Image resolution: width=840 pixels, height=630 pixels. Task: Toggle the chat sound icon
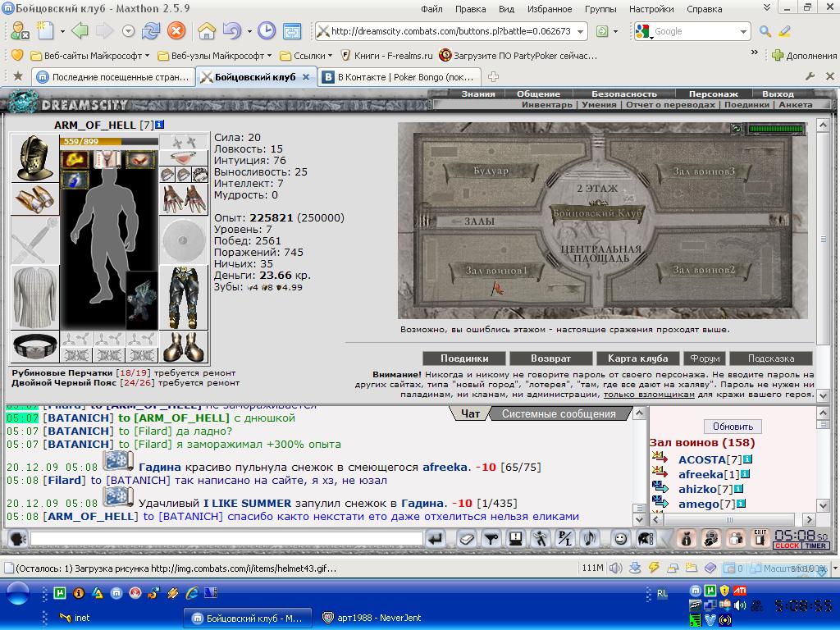589,538
